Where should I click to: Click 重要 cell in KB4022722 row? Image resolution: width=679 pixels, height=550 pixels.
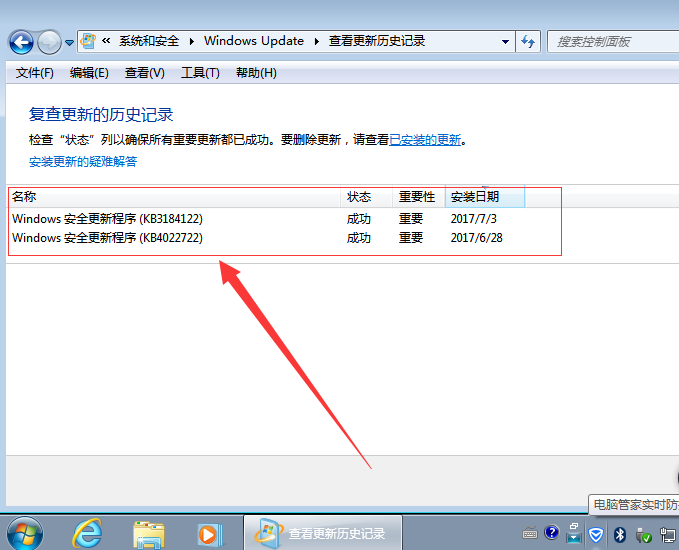tap(411, 238)
